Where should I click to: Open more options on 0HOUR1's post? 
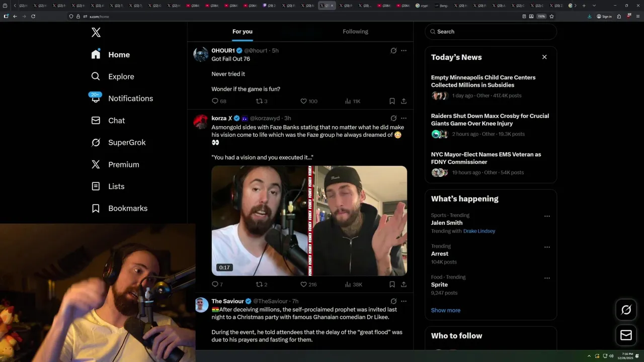click(404, 51)
